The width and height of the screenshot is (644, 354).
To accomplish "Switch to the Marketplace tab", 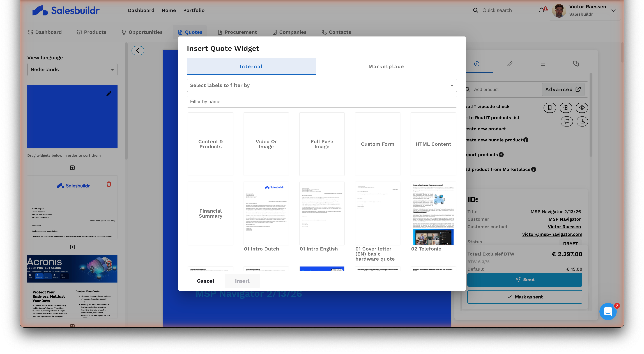I will [386, 66].
